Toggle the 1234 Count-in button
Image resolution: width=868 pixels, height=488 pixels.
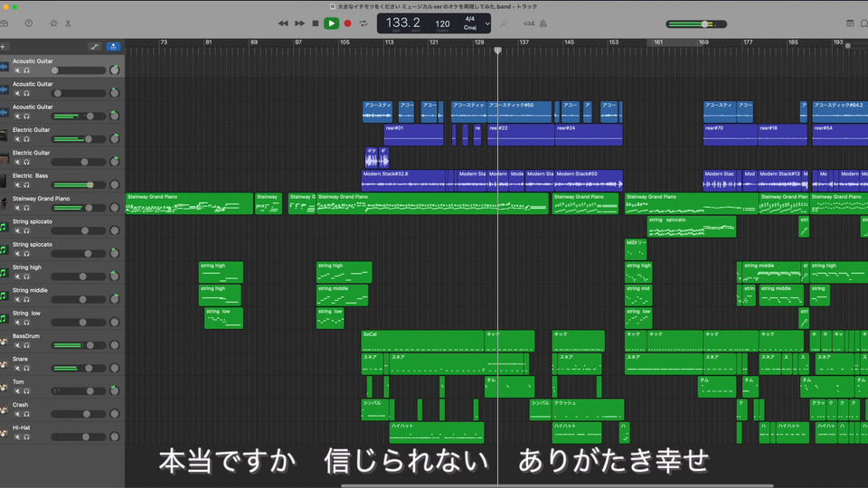[x=529, y=23]
